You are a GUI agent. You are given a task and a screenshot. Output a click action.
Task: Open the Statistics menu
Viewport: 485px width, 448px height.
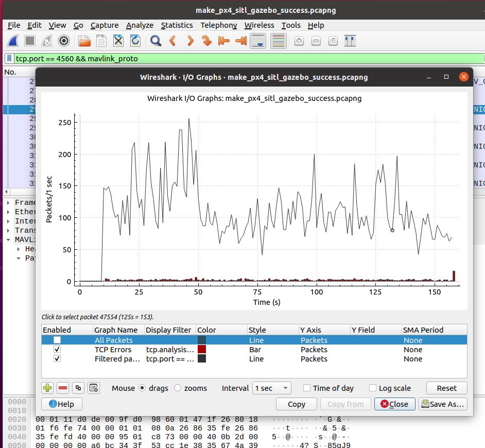[177, 25]
